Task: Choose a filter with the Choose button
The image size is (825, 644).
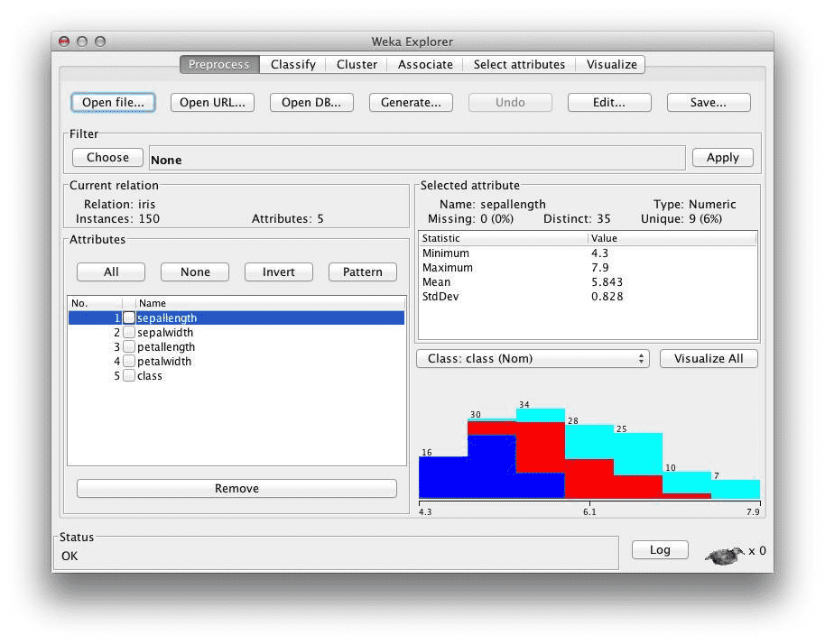Action: [x=107, y=157]
